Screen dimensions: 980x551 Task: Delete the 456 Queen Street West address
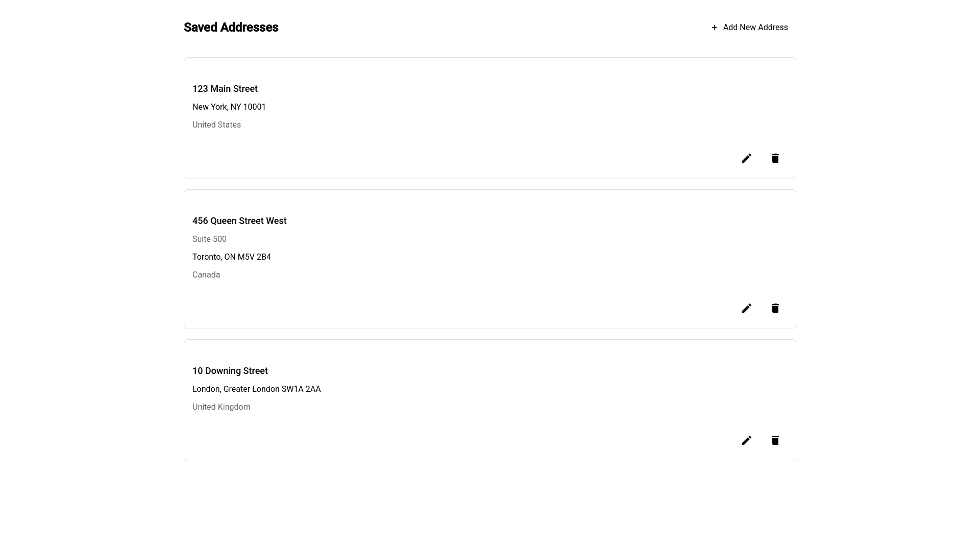point(775,308)
